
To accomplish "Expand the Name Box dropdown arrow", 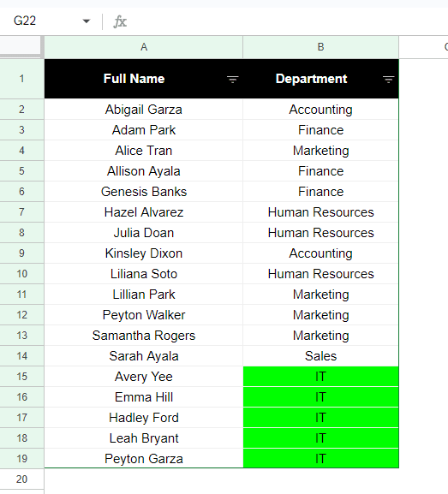I will pyautogui.click(x=86, y=21).
